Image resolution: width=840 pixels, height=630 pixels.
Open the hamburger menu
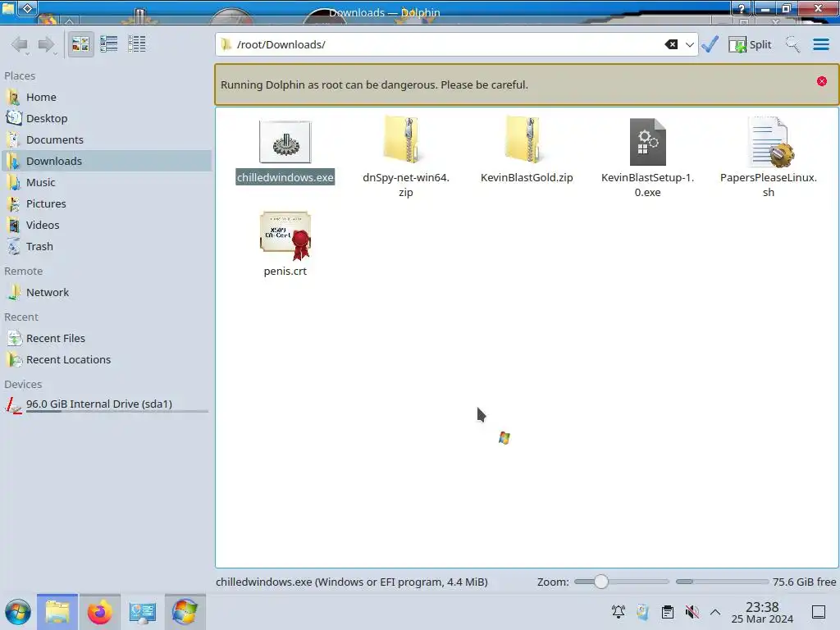tap(820, 44)
